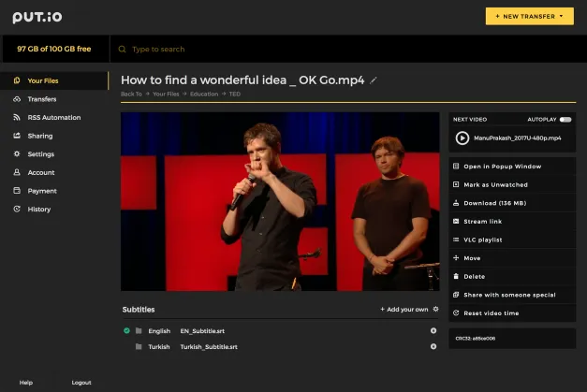Click the video player preview
587x392 pixels.
[280, 201]
